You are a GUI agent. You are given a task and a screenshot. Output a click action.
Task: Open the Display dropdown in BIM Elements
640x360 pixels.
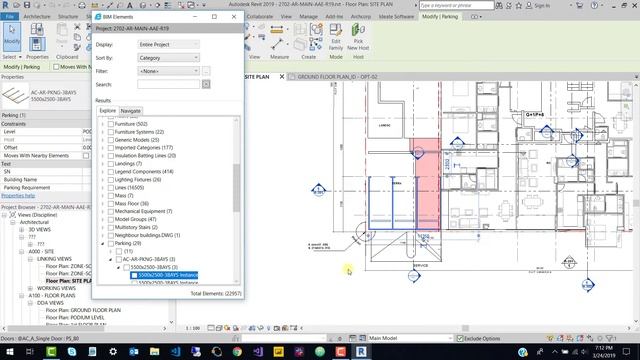168,44
